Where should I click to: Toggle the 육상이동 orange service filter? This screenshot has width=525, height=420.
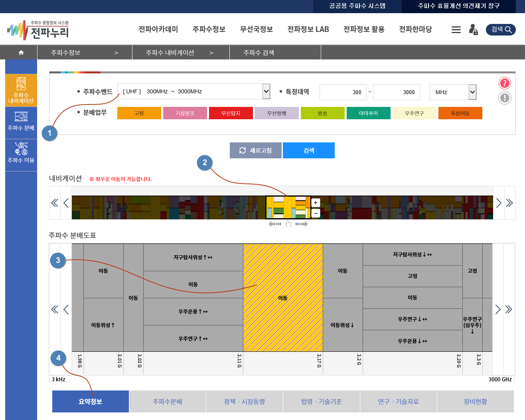[x=460, y=113]
